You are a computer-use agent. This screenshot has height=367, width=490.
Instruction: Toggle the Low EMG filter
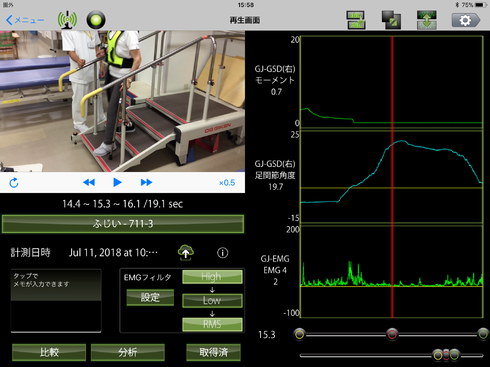click(212, 301)
